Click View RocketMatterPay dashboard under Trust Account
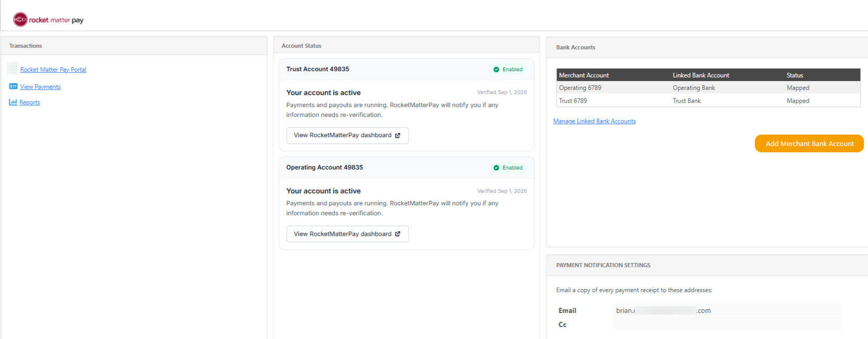868x339 pixels. [x=347, y=135]
